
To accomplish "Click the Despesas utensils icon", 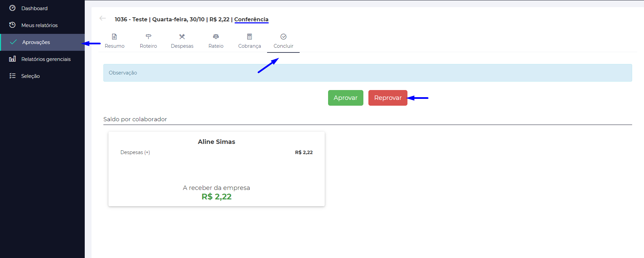I will [182, 37].
